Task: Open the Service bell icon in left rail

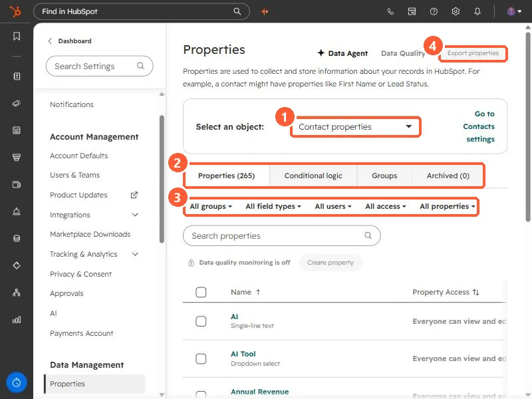Action: coord(16,211)
